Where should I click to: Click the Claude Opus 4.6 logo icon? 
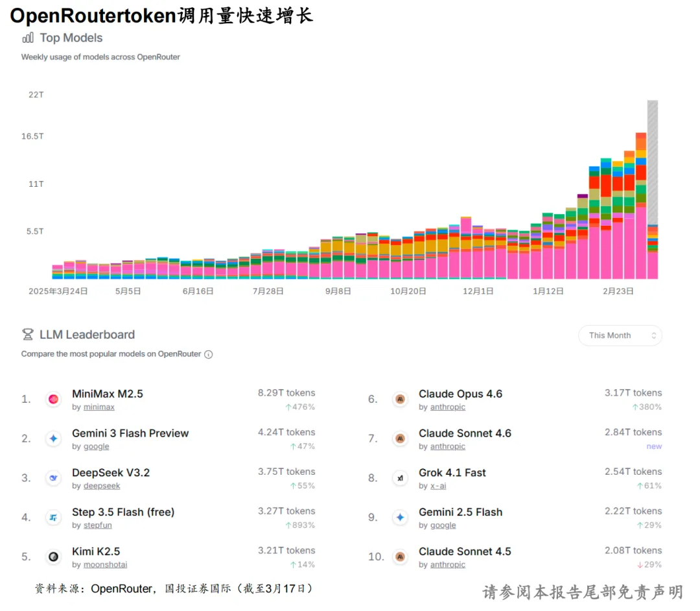tap(401, 399)
